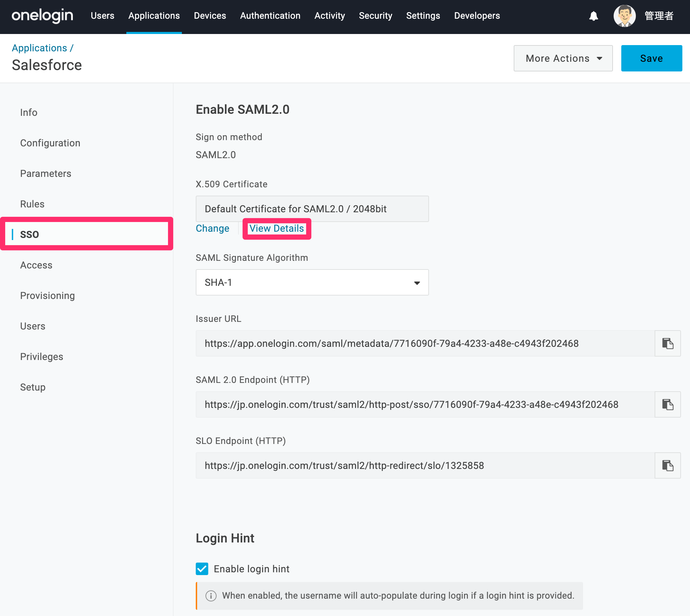
Task: Save the Salesforce application settings
Action: click(x=651, y=58)
